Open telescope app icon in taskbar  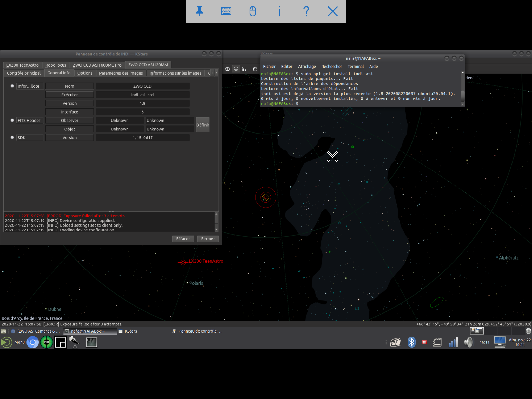pos(74,342)
